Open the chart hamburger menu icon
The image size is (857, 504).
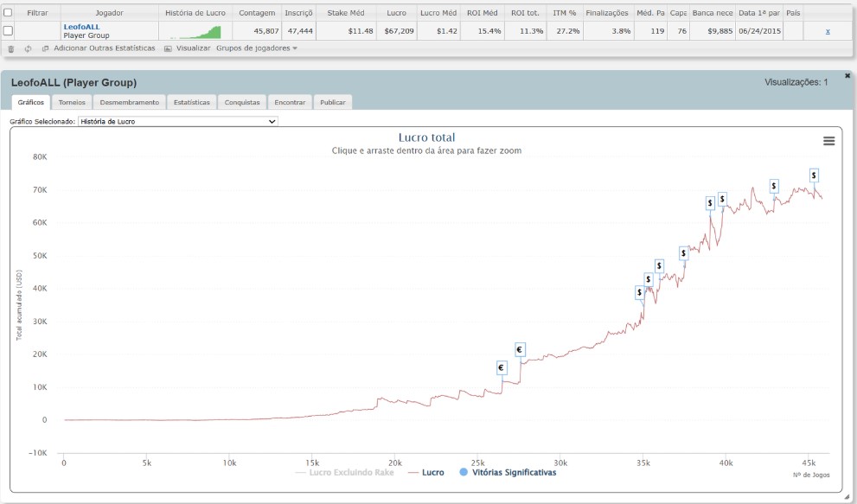pyautogui.click(x=828, y=141)
